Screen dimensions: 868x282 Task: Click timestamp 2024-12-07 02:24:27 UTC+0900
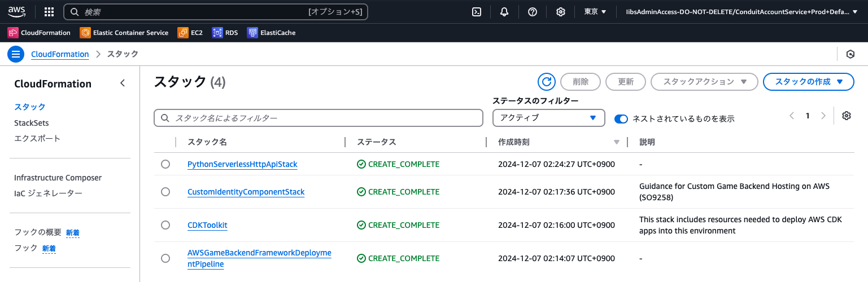556,164
